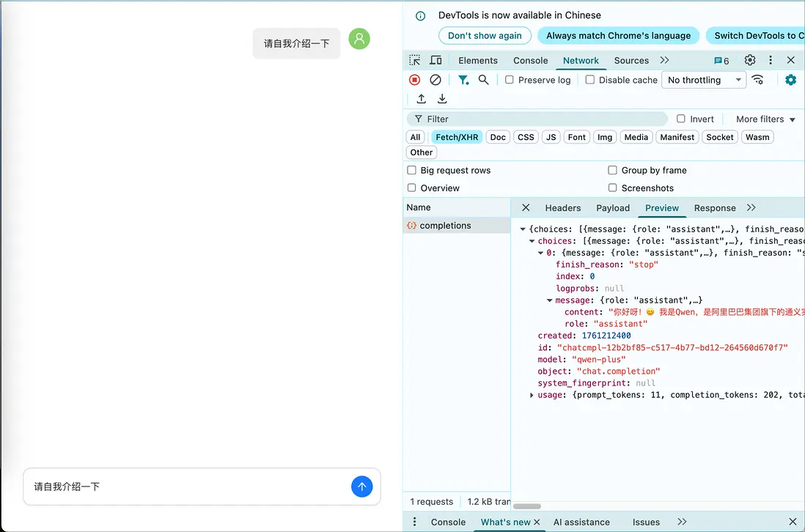Viewport: 805px width, 532px height.
Task: Toggle the device toolbar icon
Action: [435, 61]
